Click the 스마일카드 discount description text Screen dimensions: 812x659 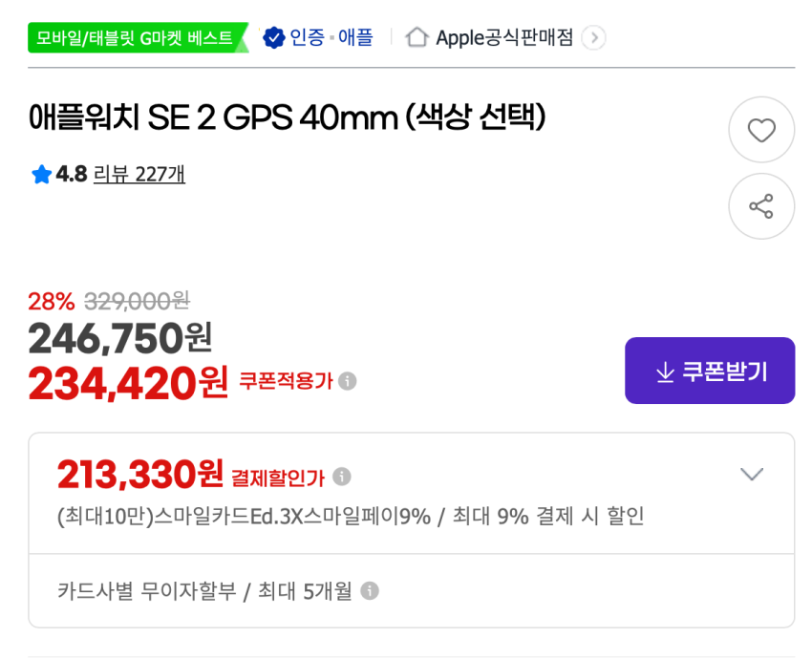click(350, 517)
